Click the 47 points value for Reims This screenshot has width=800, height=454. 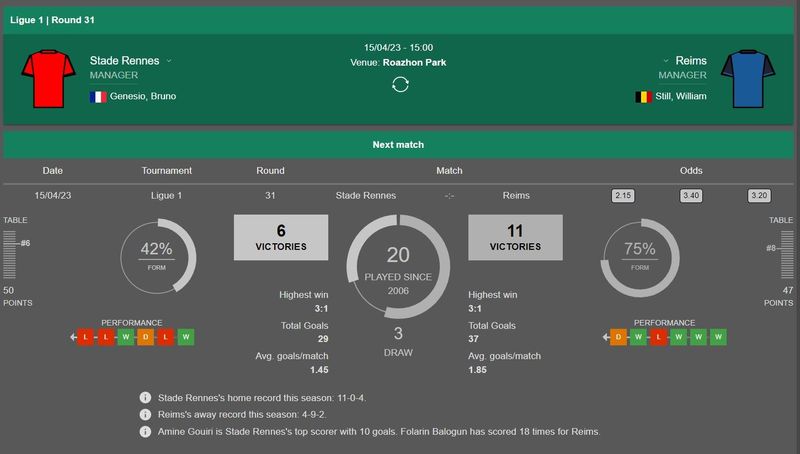[788, 290]
